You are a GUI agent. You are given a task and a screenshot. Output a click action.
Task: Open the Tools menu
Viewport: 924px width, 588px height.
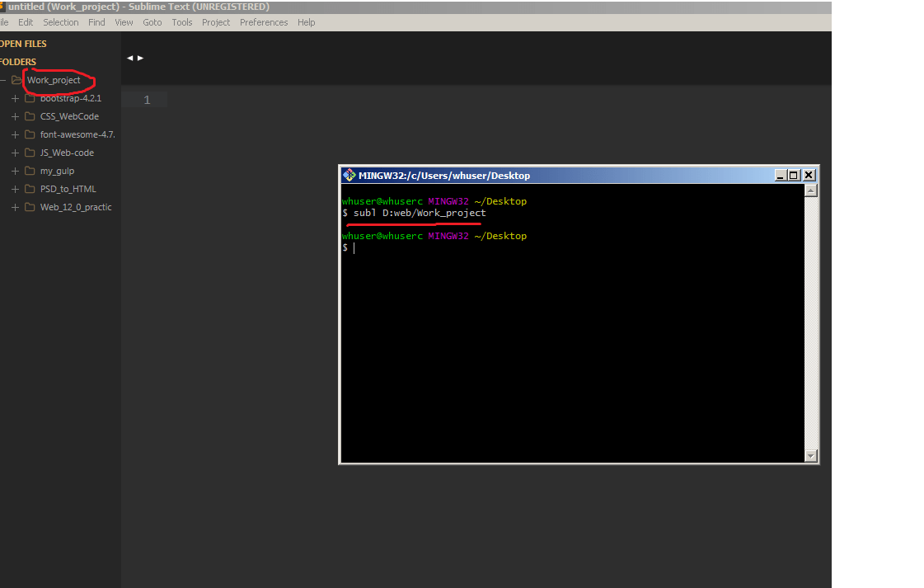[x=181, y=22]
